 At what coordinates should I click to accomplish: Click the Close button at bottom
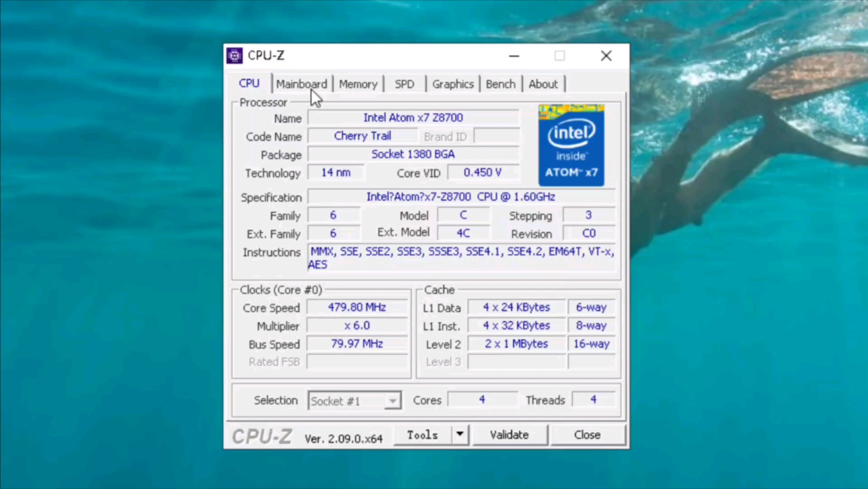(587, 435)
